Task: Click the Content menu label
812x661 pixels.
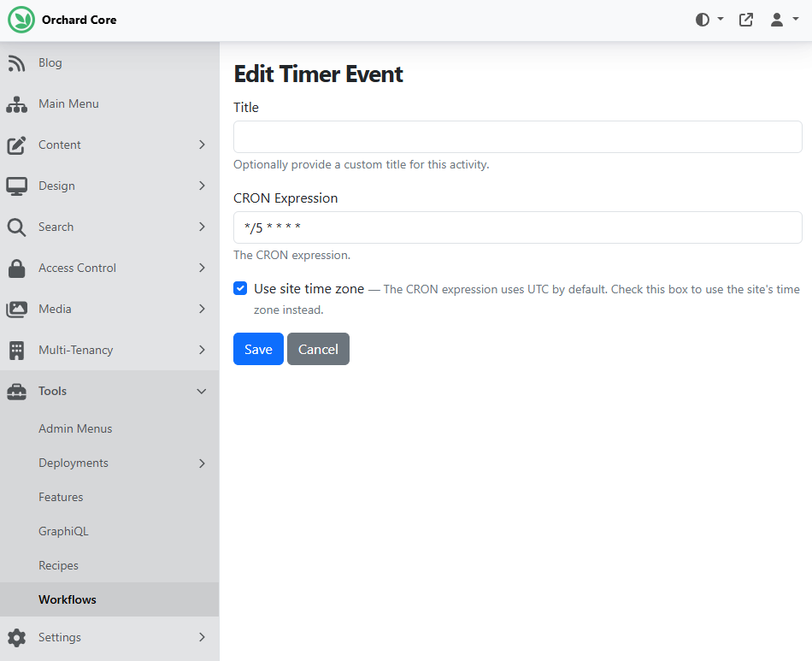Action: (60, 145)
